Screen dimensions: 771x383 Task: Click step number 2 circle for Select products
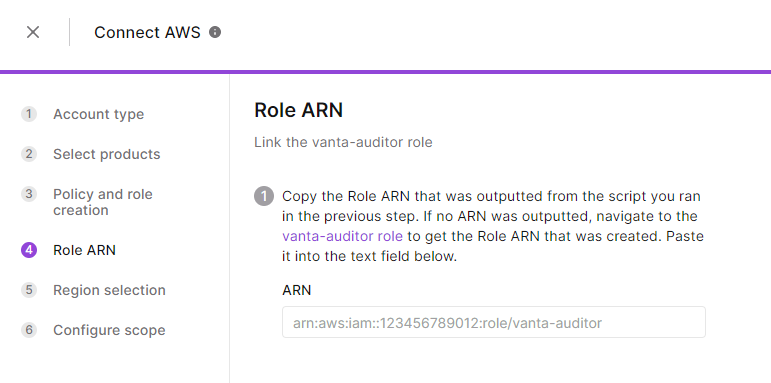coord(29,154)
